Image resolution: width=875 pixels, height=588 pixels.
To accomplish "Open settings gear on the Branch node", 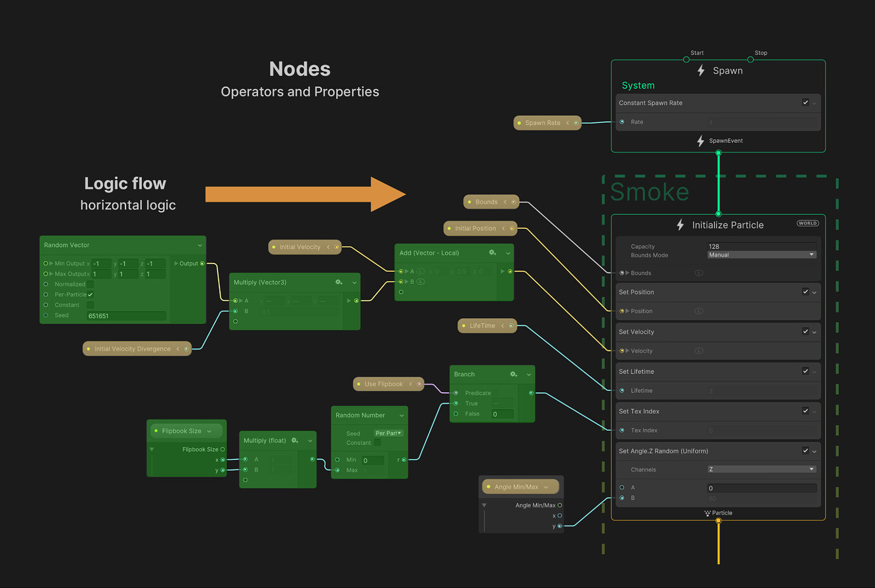I will tap(512, 374).
